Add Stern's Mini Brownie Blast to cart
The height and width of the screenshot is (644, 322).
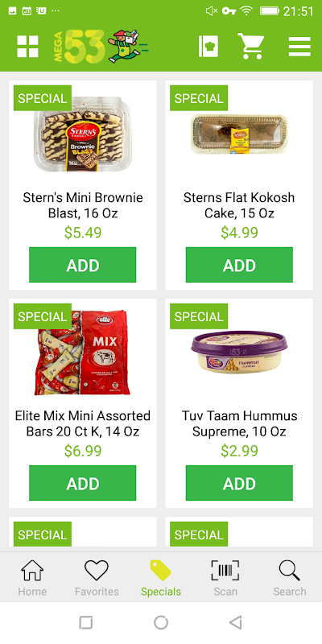[x=83, y=265]
